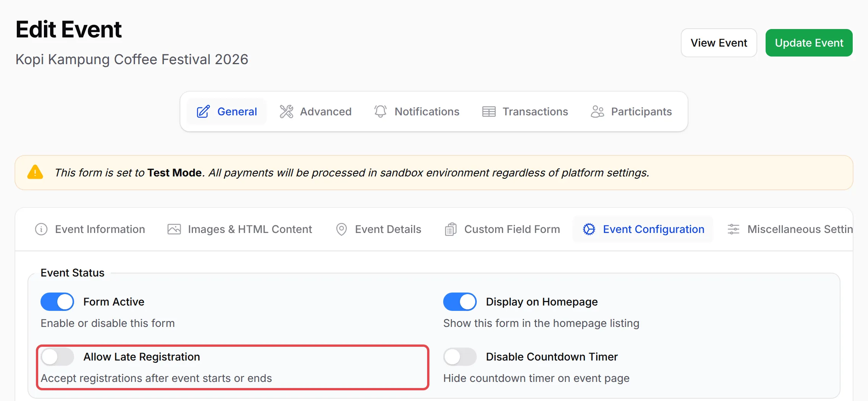Screen dimensions: 868x401
Task: Click the people icon beside Participants
Action: click(597, 112)
